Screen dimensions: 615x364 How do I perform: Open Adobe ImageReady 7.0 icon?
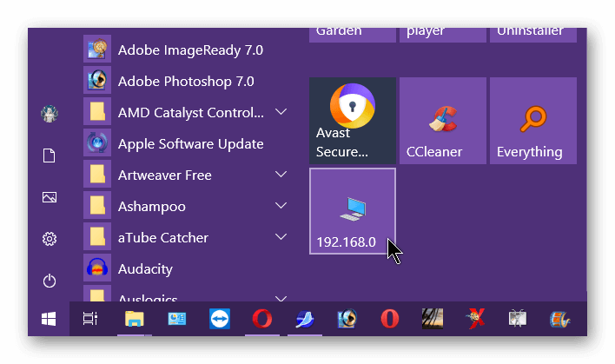pyautogui.click(x=97, y=49)
